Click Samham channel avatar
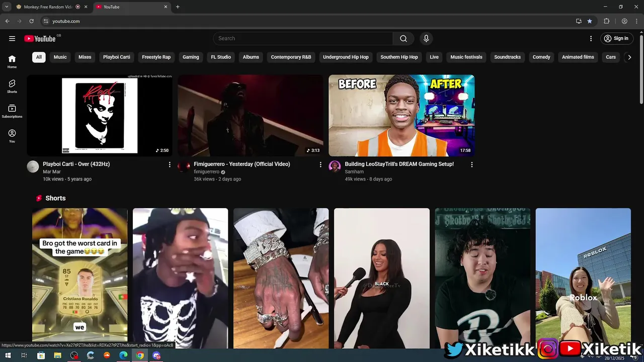Screen dimensions: 644x362 coord(335,167)
